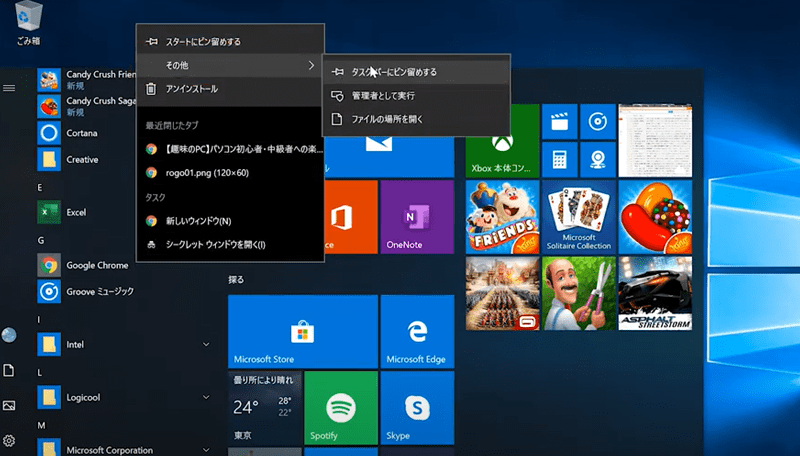
Task: Open Pictures icon in Start sidebar
Action: 9,406
